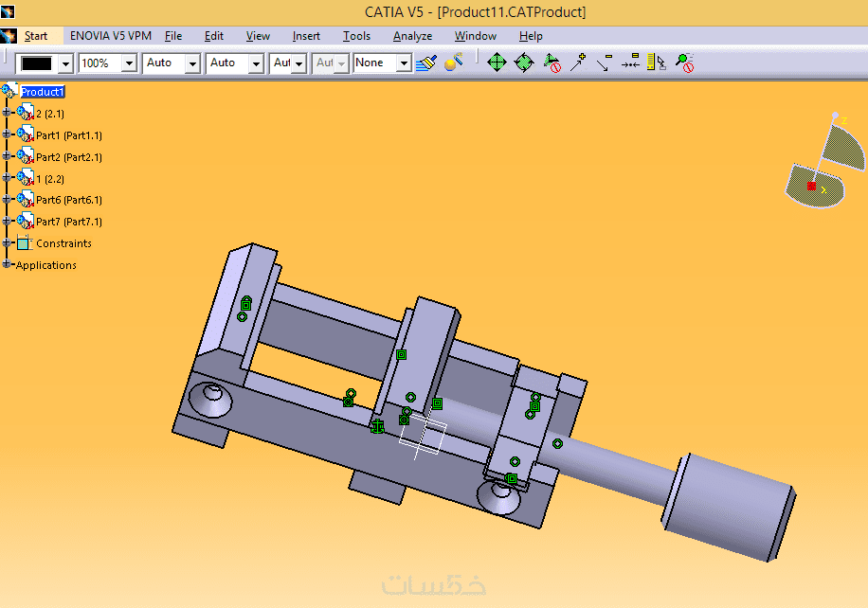Open the Edit menu

point(213,36)
